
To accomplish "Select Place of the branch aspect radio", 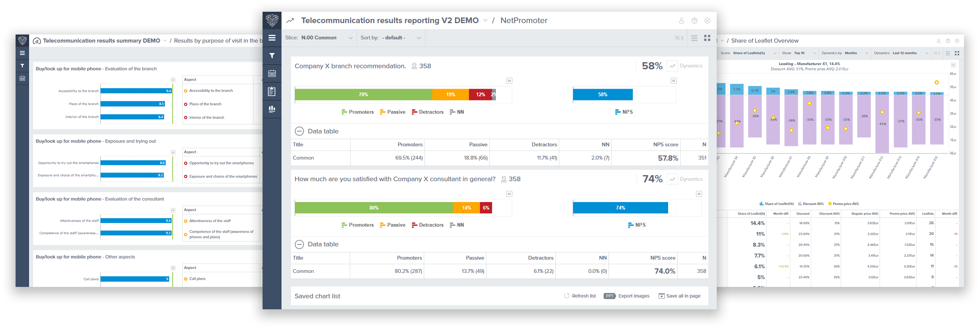I will tap(186, 105).
